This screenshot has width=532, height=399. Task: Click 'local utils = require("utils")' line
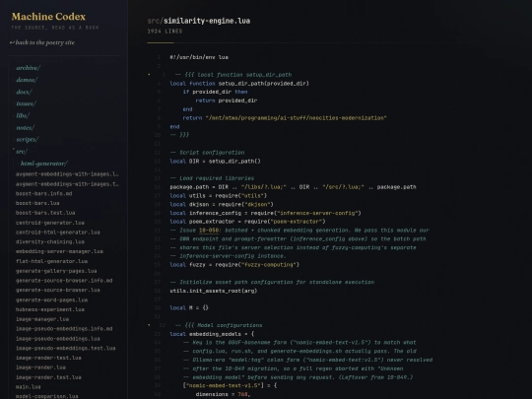(x=219, y=196)
